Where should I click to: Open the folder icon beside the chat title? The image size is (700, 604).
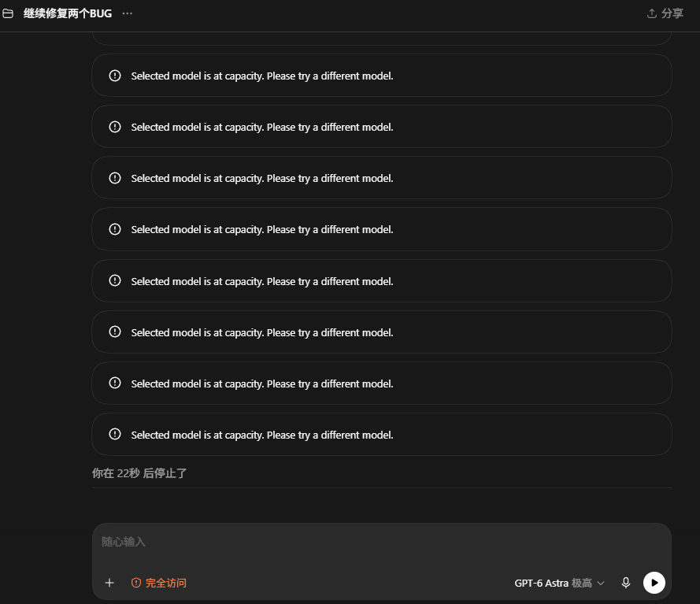pos(8,14)
